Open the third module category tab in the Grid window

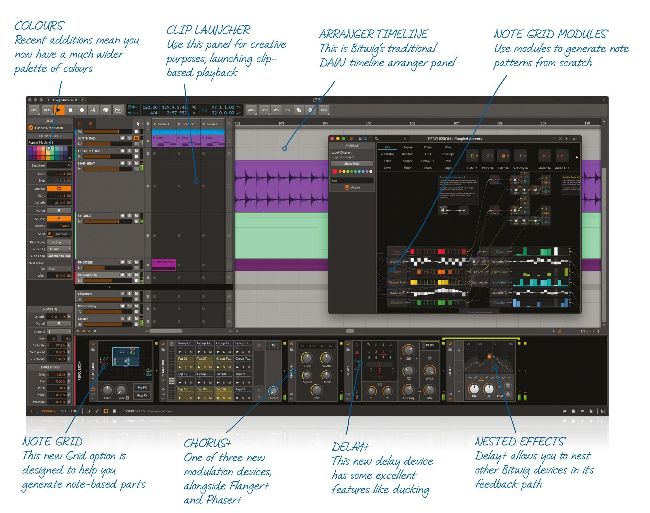click(427, 147)
